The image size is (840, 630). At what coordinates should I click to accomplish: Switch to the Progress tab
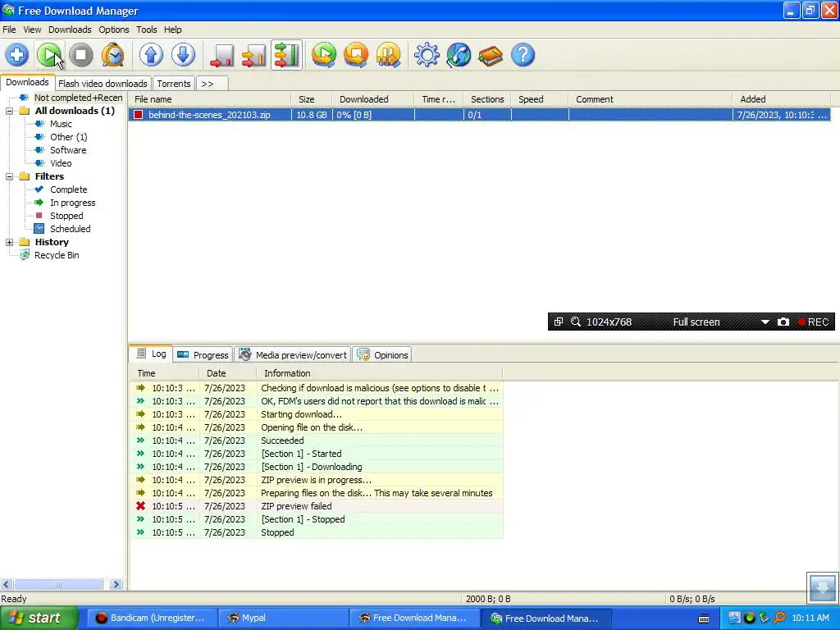(203, 354)
